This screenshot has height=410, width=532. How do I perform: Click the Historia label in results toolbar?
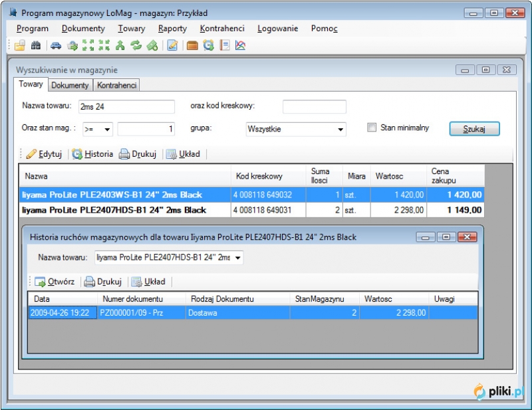click(x=98, y=154)
